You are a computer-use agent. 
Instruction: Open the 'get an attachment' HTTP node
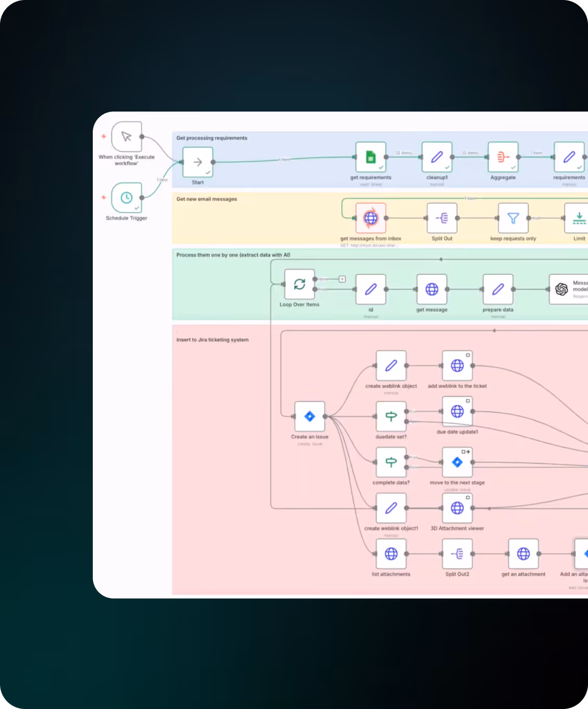(x=523, y=554)
